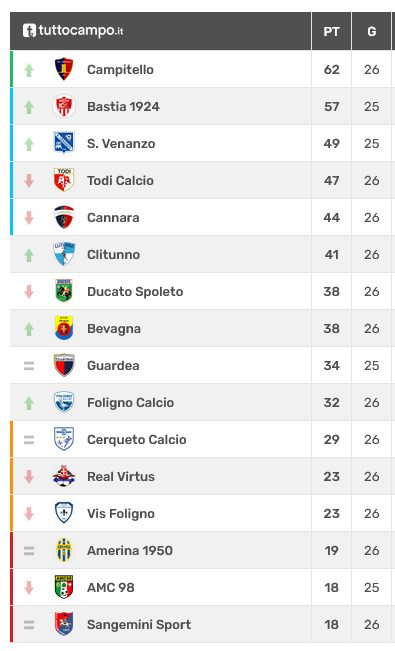395x651 pixels.
Task: Click the Vis Foligno points value 23
Action: [331, 513]
